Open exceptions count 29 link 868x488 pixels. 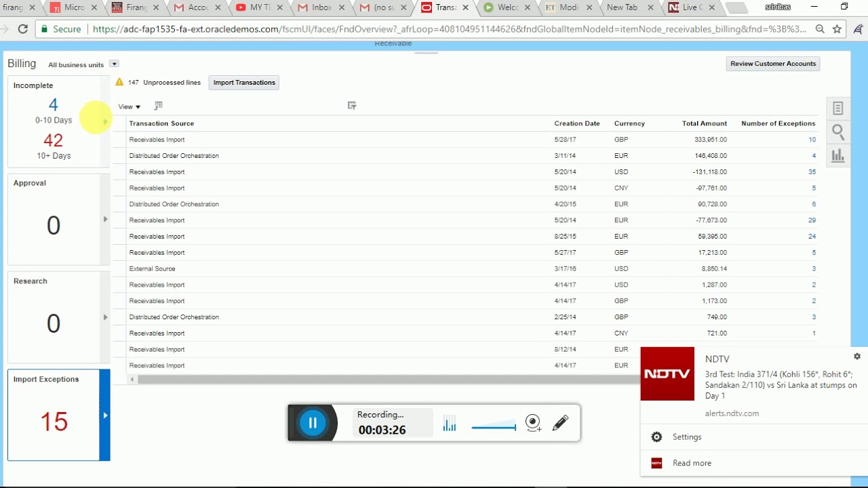(x=812, y=220)
